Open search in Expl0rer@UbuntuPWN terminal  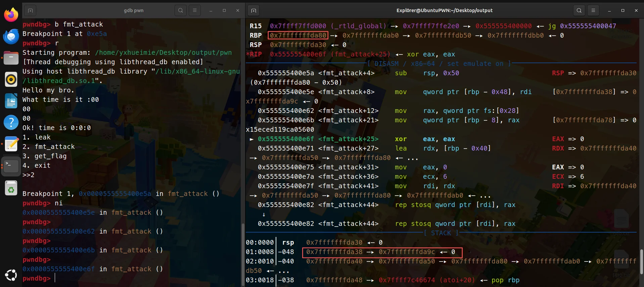(x=579, y=10)
